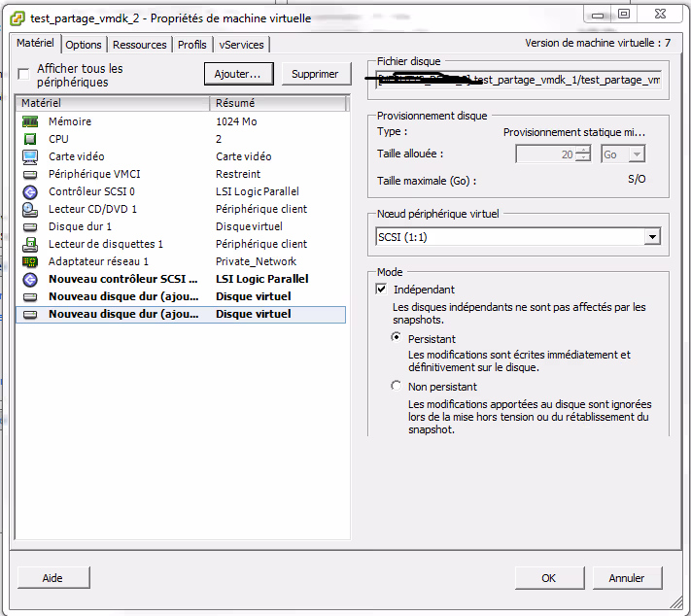Click the Contrôleur SCSI 0 icon
This screenshot has height=616, width=691.
tap(30, 191)
